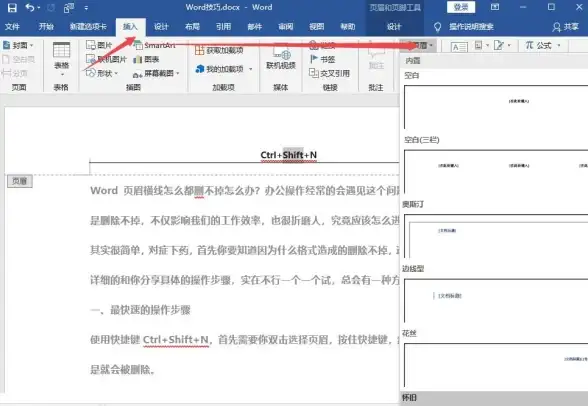Open Customize Quick Access Toolbar dropdown
Viewport: 588px width, 406px height.
[86, 7]
